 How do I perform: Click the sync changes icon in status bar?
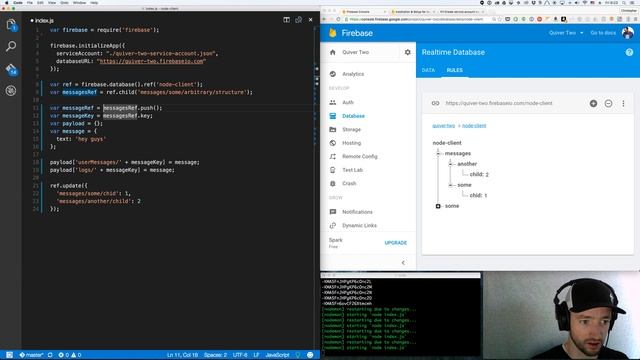50,355
